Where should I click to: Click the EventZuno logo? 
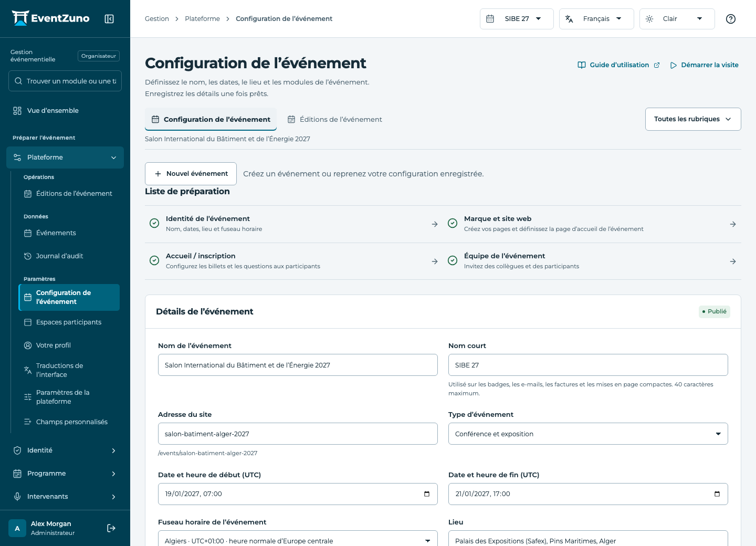click(51, 18)
